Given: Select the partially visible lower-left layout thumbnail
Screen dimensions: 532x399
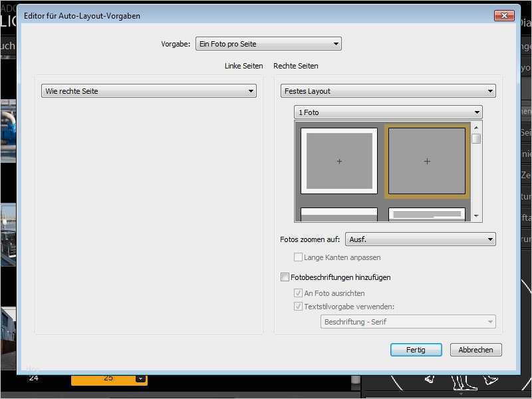Looking at the screenshot, I should coord(339,214).
